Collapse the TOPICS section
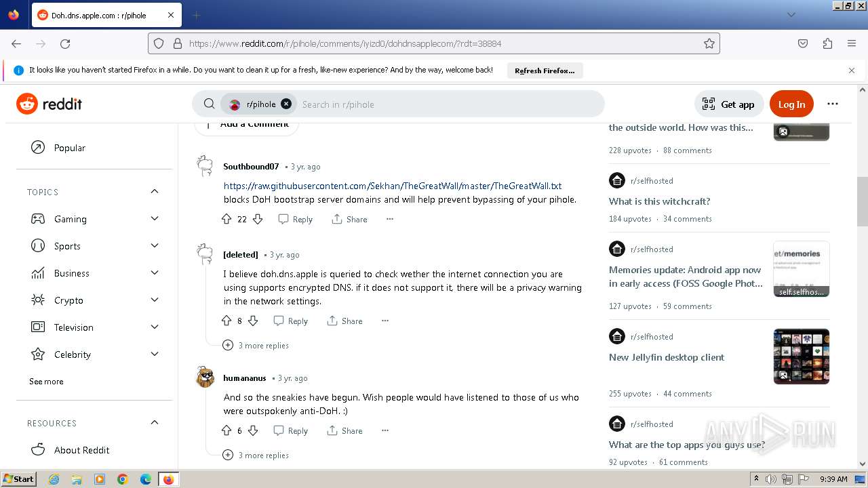Screen dimensions: 868x488 tap(155, 192)
